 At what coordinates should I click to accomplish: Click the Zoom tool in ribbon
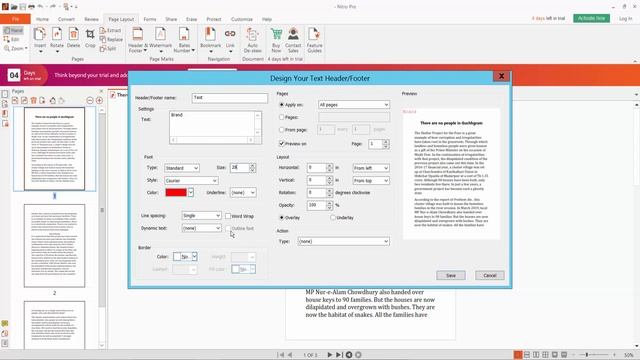pyautogui.click(x=16, y=48)
